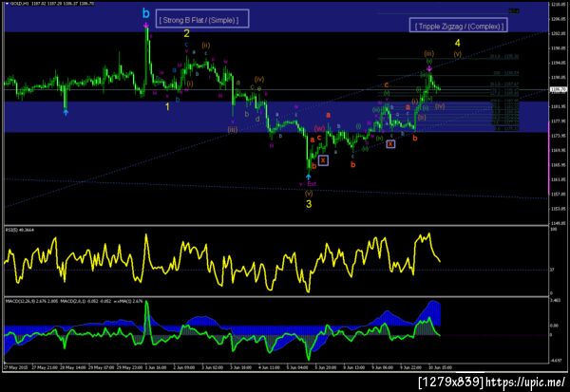Screen dimensions: 570x392
Task: Click the orange '(ii)' label right of wave 2
Action: tap(206, 45)
